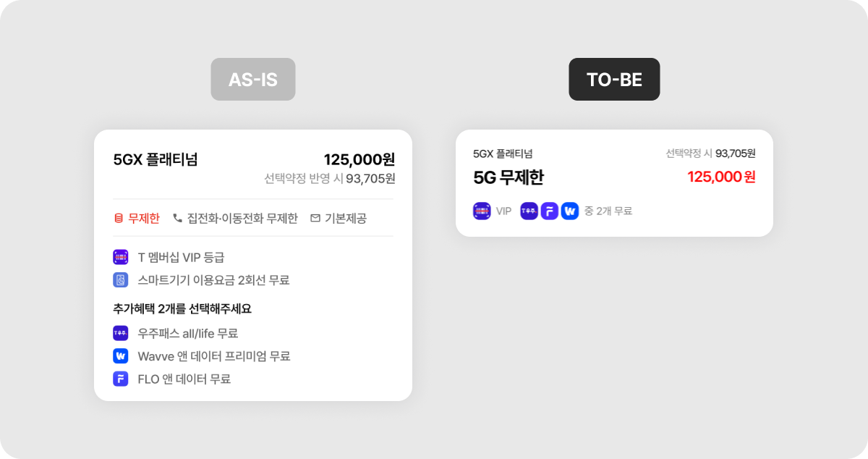Switch to the AS-IS tab
Image resolution: width=868 pixels, height=459 pixels.
(x=253, y=79)
